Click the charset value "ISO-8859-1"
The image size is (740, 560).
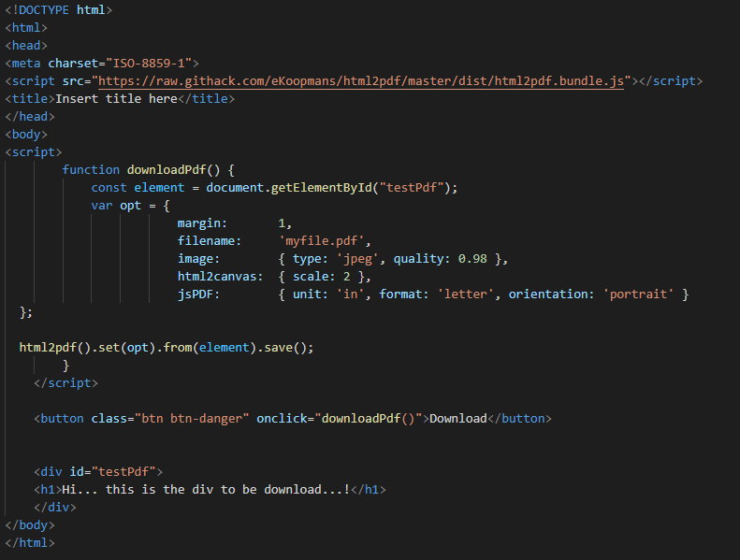[x=149, y=64]
